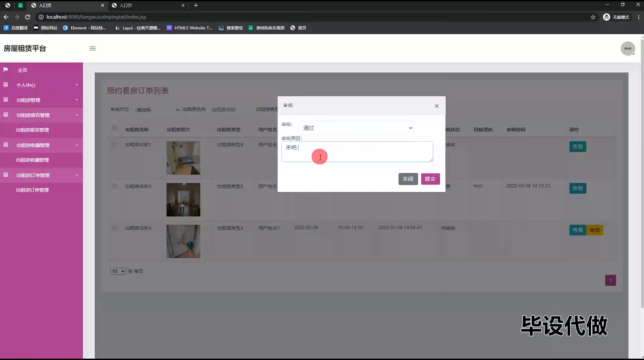
Task: Close the second 入口页 tab
Action: coord(183,5)
